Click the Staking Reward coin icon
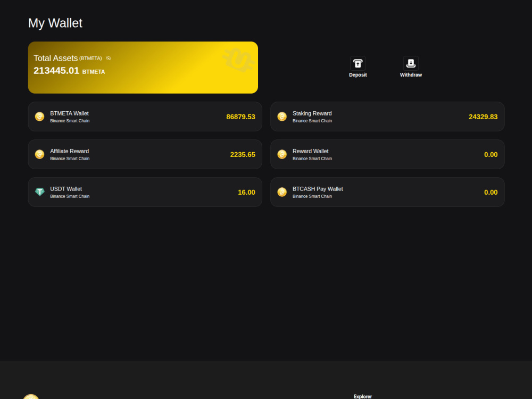532x399 pixels. 282,117
